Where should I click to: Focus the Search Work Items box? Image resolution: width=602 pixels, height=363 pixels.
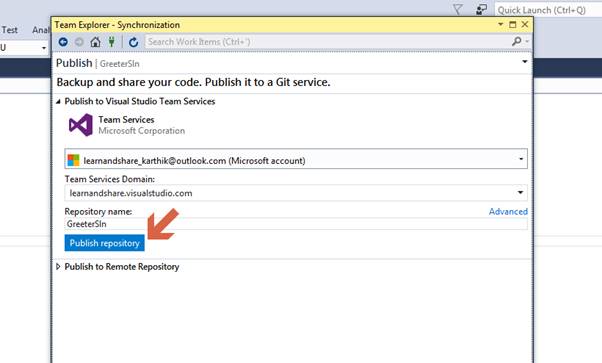[327, 41]
